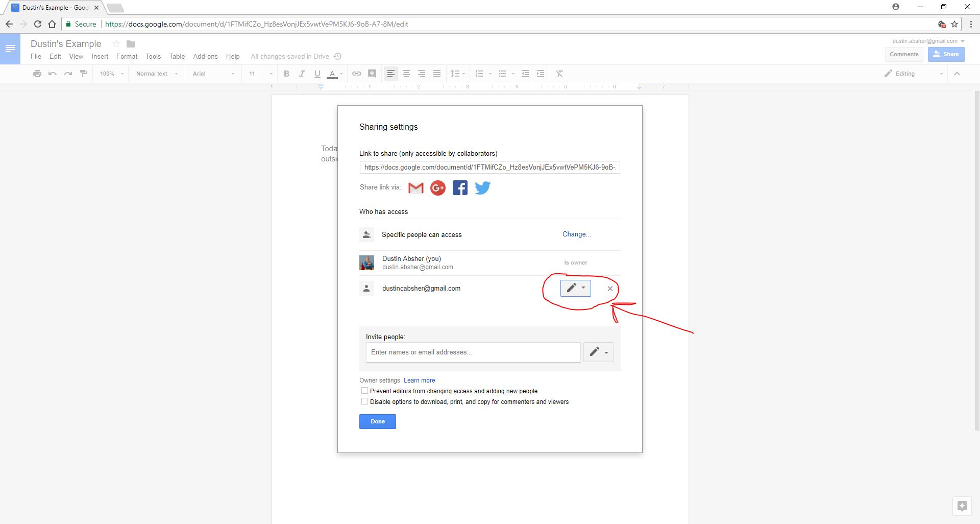This screenshot has width=980, height=524.
Task: Click the insert comment icon
Action: pos(372,74)
